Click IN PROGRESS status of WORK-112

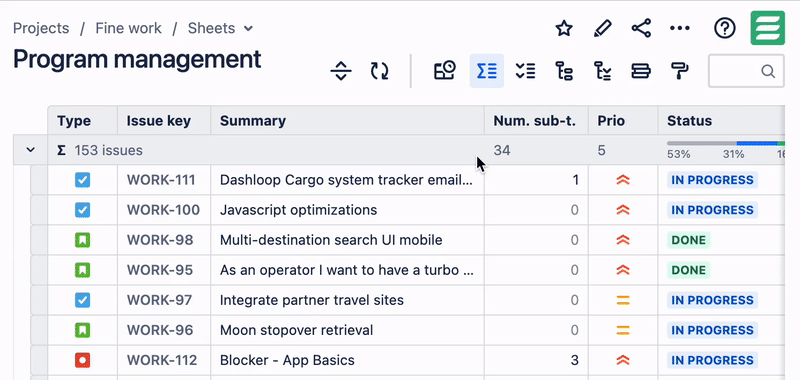click(x=712, y=361)
